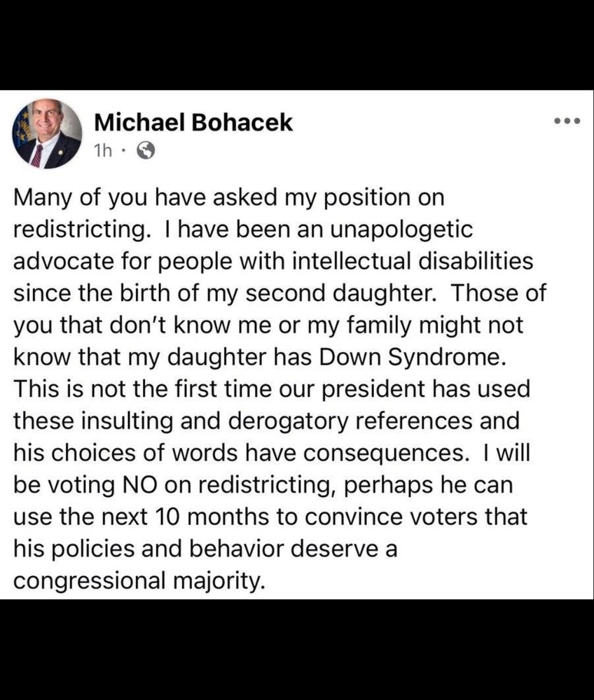Open Michael Bohacek's profile picture
The height and width of the screenshot is (700, 594).
coord(48,133)
